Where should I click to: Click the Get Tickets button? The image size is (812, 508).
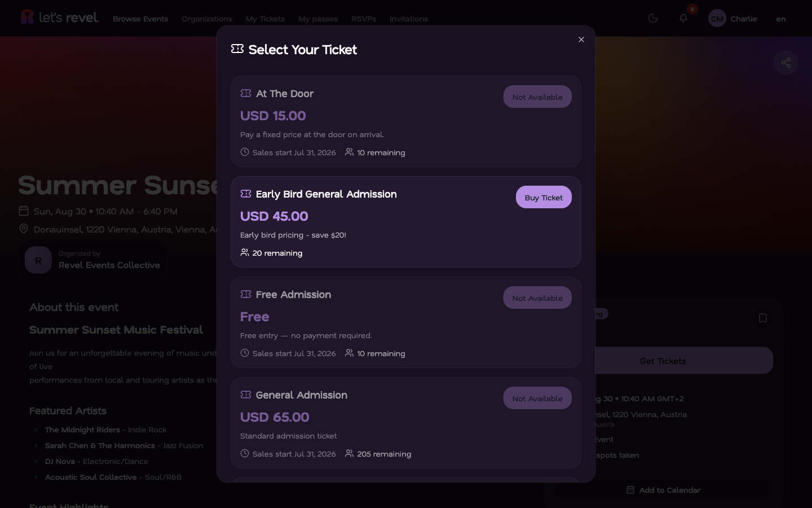tap(663, 361)
